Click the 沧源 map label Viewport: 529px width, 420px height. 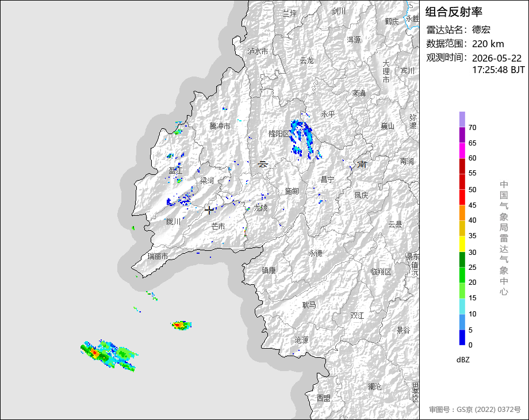pyautogui.click(x=302, y=339)
